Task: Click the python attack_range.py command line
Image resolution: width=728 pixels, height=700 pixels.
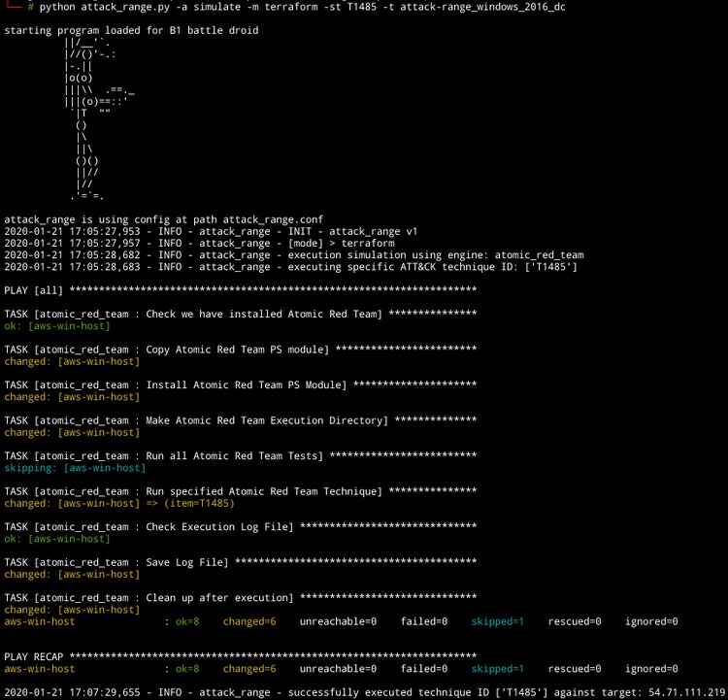Action: click(303, 7)
